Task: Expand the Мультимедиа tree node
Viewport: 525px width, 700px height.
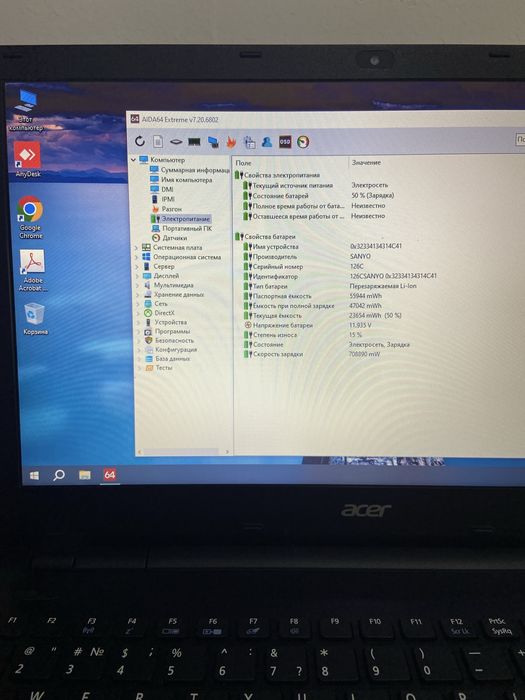Action: [x=137, y=285]
